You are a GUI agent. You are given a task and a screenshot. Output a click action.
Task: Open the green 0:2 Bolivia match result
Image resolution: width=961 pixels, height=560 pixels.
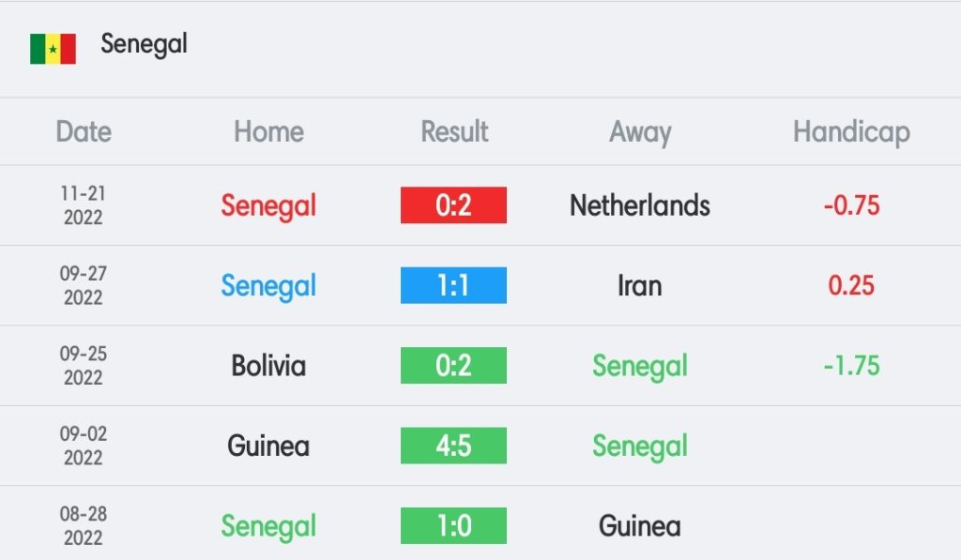(453, 366)
